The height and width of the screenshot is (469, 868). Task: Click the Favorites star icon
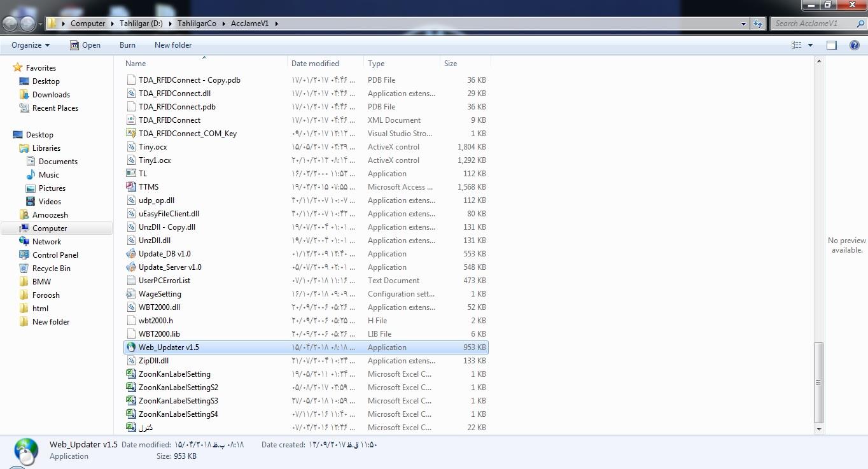pos(18,68)
